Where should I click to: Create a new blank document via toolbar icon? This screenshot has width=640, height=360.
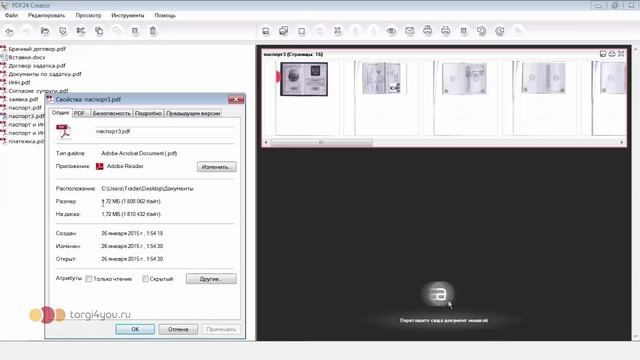tap(302, 31)
